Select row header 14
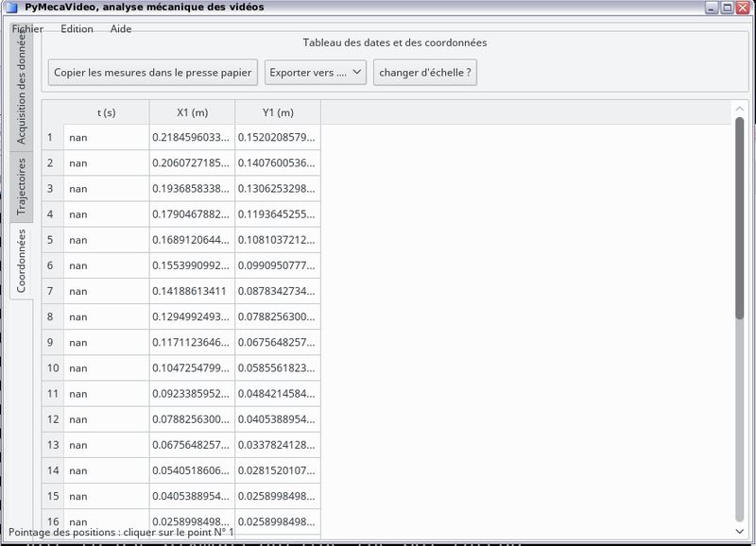The image size is (756, 546). pyautogui.click(x=53, y=470)
